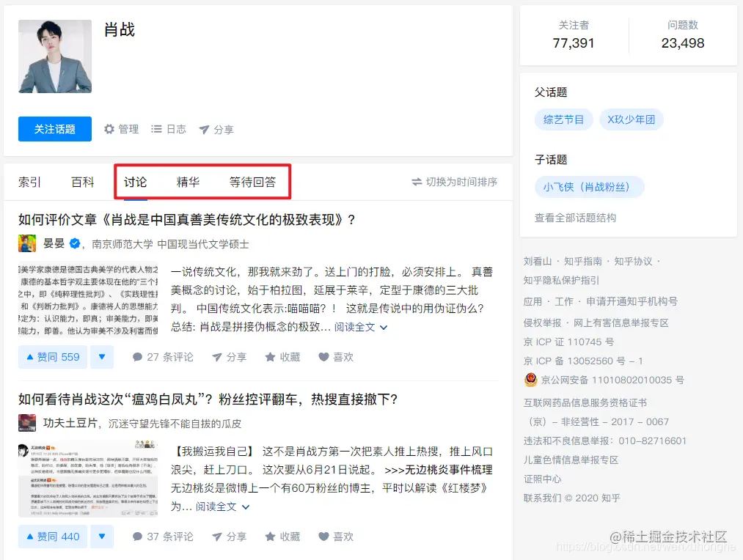Open question about 瘟鸡白凤丸 粉丝控评翻车
The width and height of the screenshot is (743, 560).
click(208, 399)
